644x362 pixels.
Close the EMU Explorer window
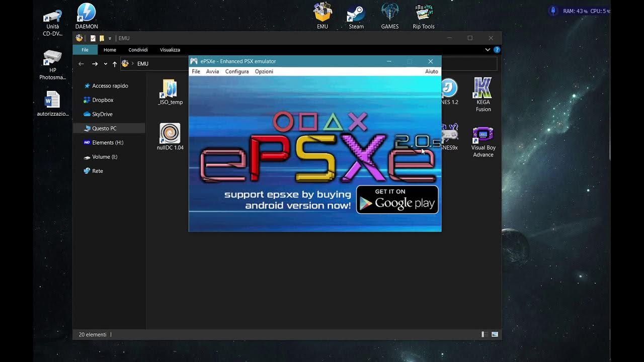pyautogui.click(x=491, y=38)
